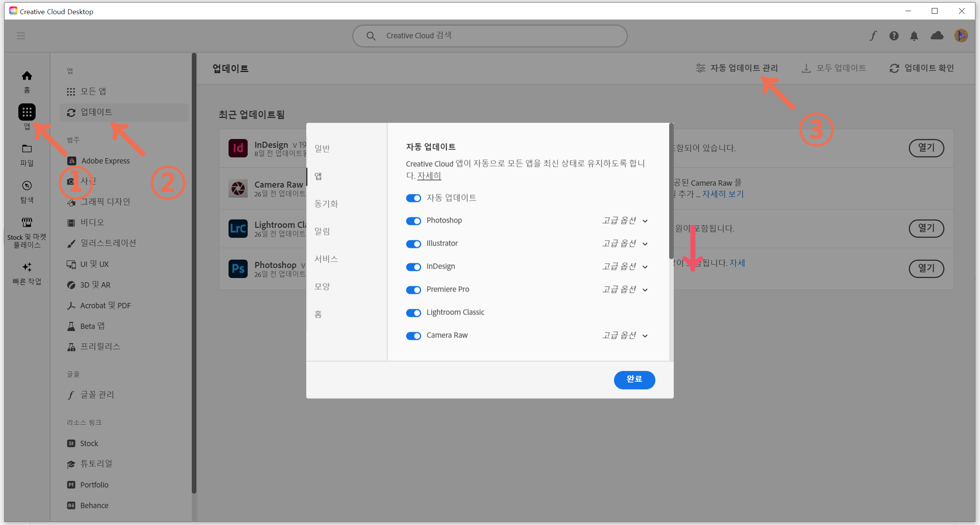980x525 pixels.
Task: Open 자세히 보기 link for Camera Raw
Action: [x=723, y=194]
